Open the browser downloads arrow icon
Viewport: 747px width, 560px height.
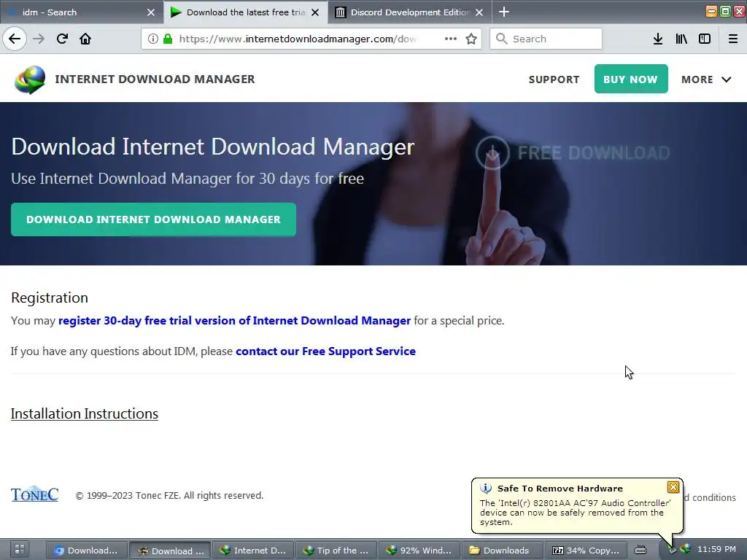tap(658, 39)
